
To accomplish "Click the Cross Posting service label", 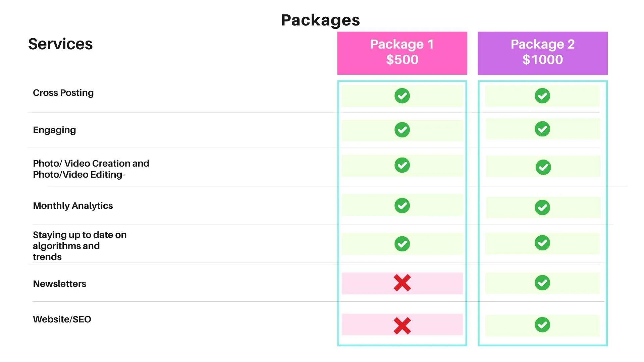I will point(63,93).
